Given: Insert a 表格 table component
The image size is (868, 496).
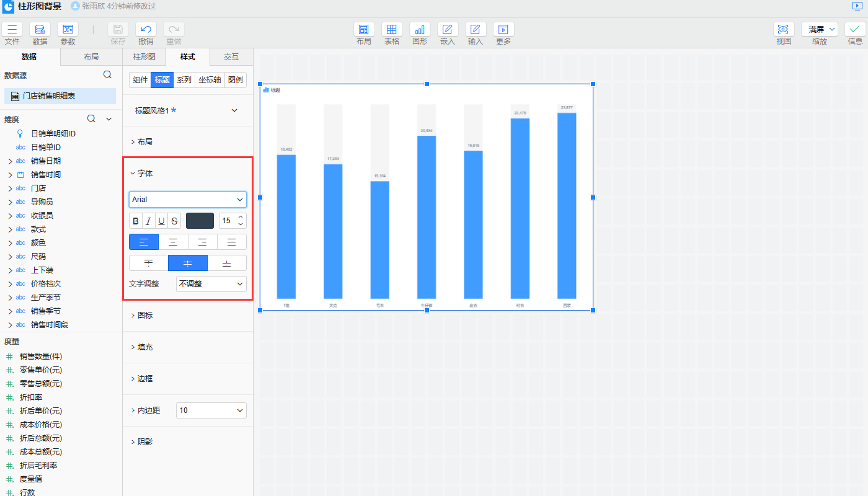Looking at the screenshot, I should coord(392,30).
